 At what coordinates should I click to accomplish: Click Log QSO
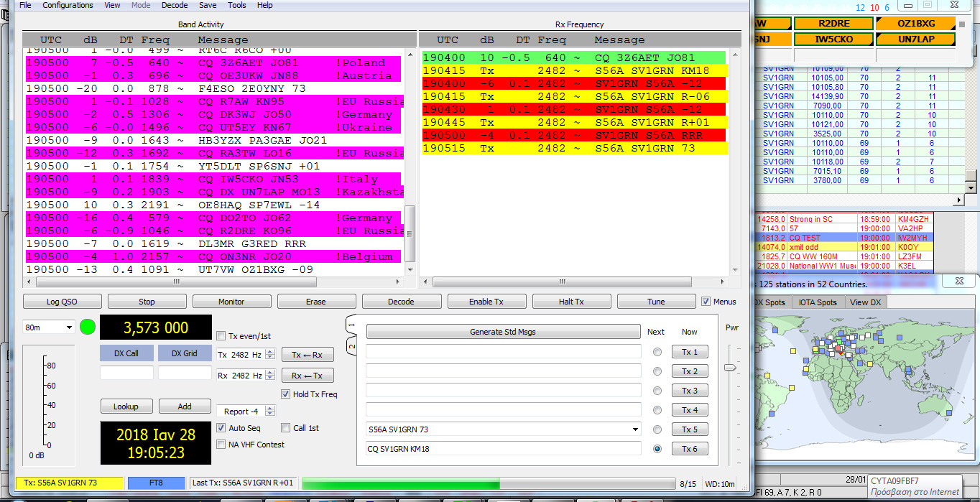click(x=62, y=301)
